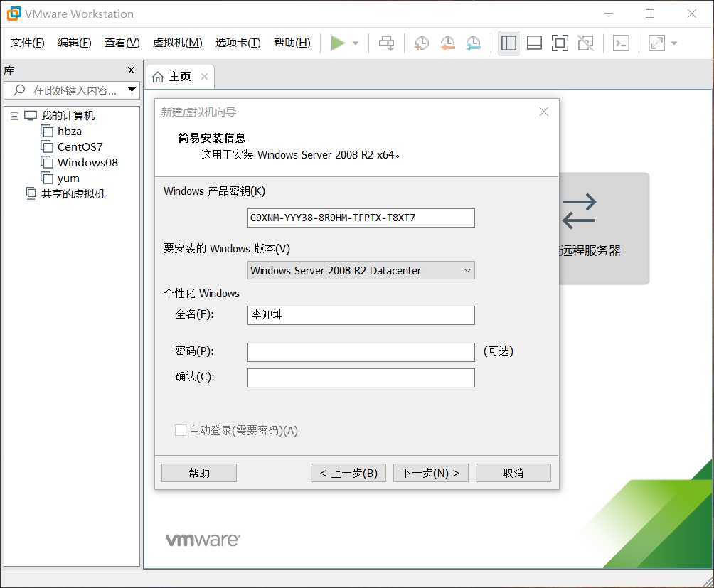
Task: Toggle the thumbnail bar view icon
Action: pyautogui.click(x=534, y=43)
